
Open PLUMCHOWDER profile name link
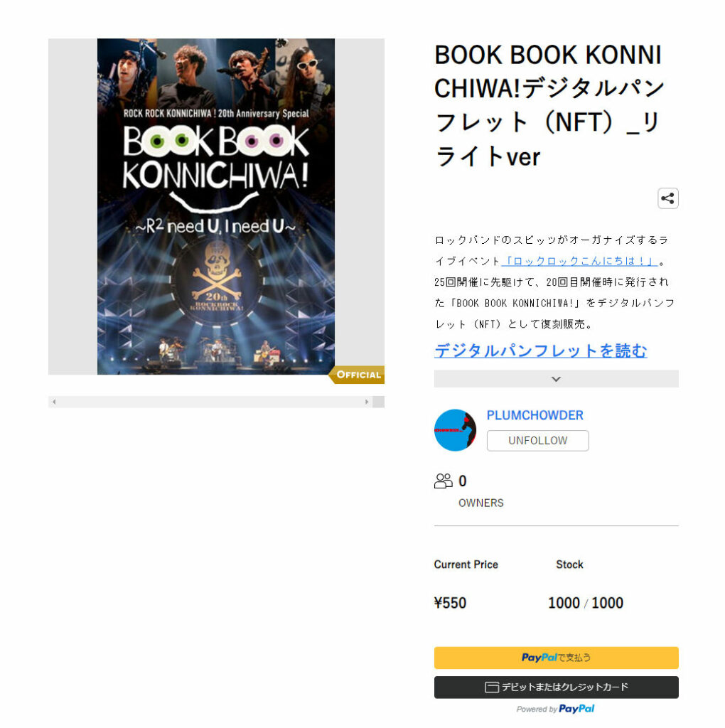535,415
